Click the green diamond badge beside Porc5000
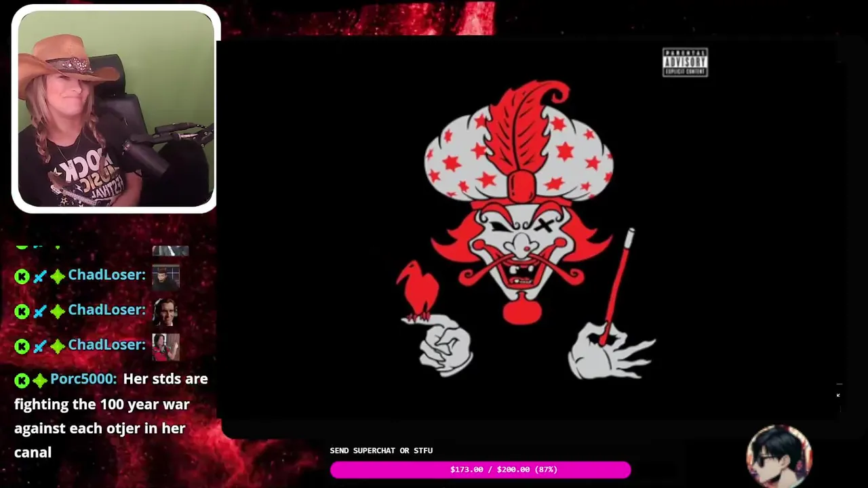Viewport: 868px width, 488px height. click(40, 381)
